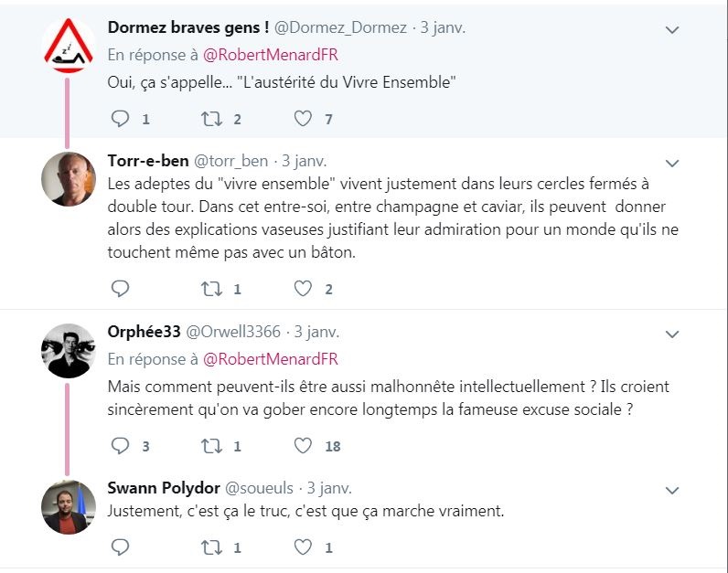Like Torr-e-ben's tweet
The height and width of the screenshot is (573, 728).
coord(303,289)
